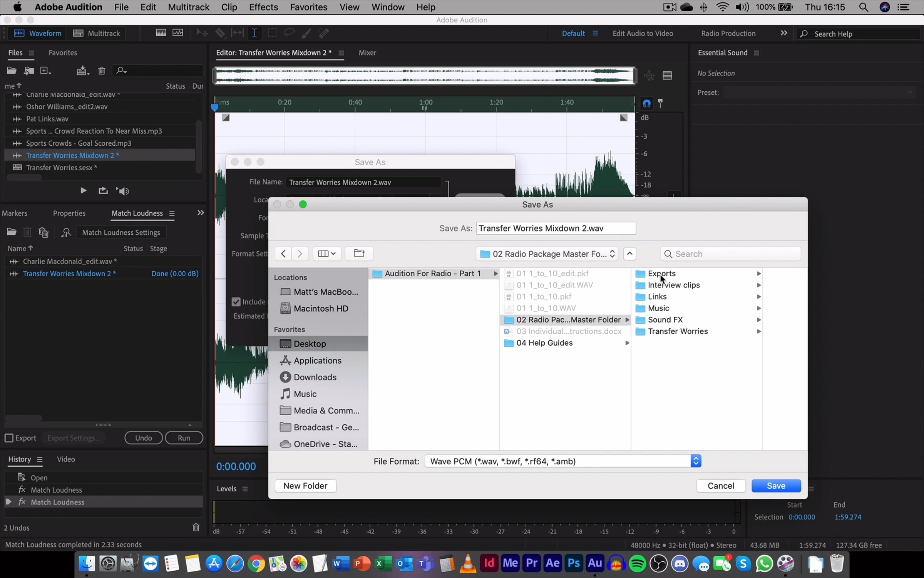Select the Razor tool in toolbar
Screen dimensions: 924x578
(x=220, y=33)
